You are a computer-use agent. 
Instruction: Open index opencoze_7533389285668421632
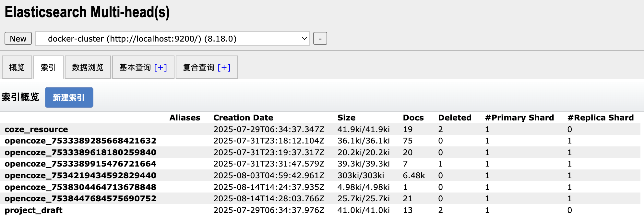tap(80, 141)
